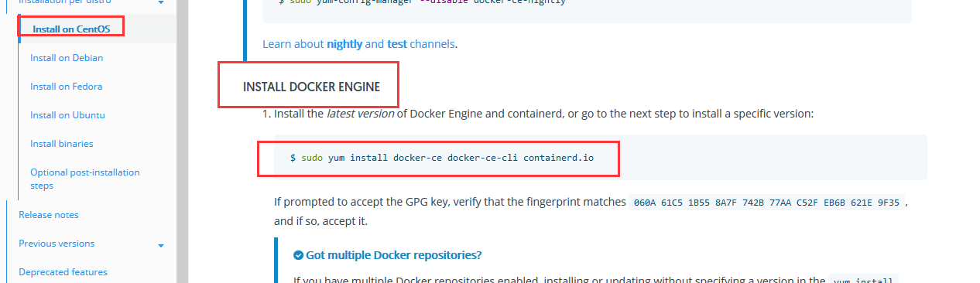Click the INSTALL DOCKER ENGINE heading
The image size is (980, 283).
pyautogui.click(x=311, y=87)
